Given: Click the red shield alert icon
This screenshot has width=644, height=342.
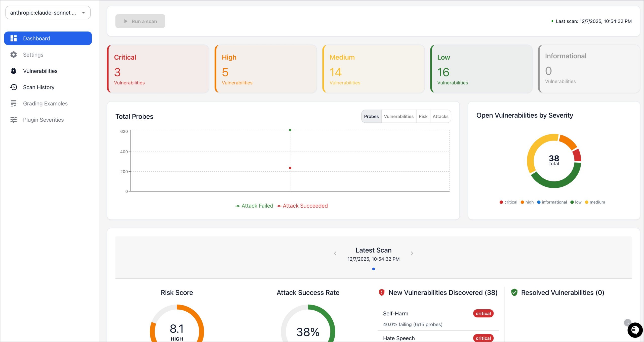Looking at the screenshot, I should tap(381, 292).
